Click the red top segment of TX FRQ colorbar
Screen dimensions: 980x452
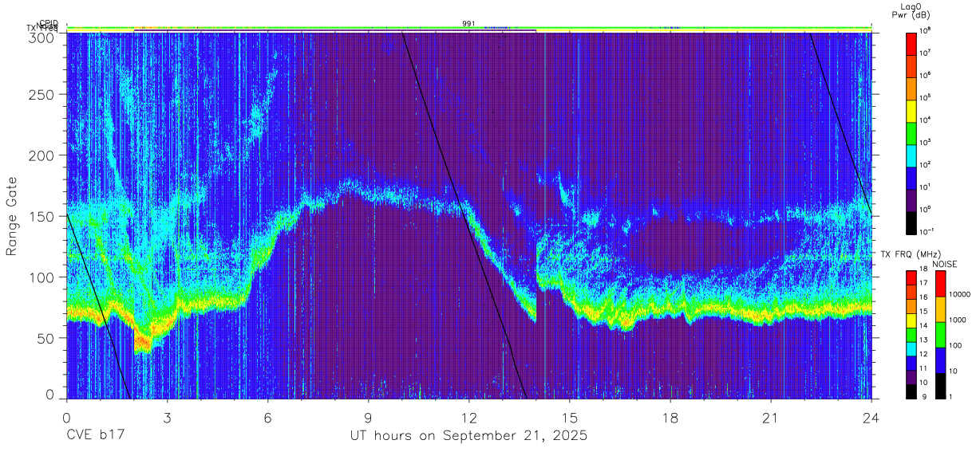click(x=911, y=278)
